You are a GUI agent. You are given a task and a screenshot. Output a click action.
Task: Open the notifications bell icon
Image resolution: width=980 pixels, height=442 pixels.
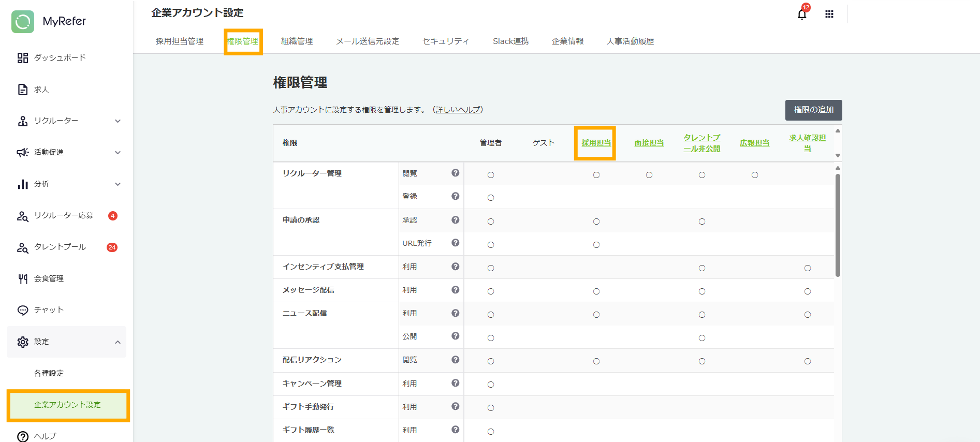pos(801,14)
